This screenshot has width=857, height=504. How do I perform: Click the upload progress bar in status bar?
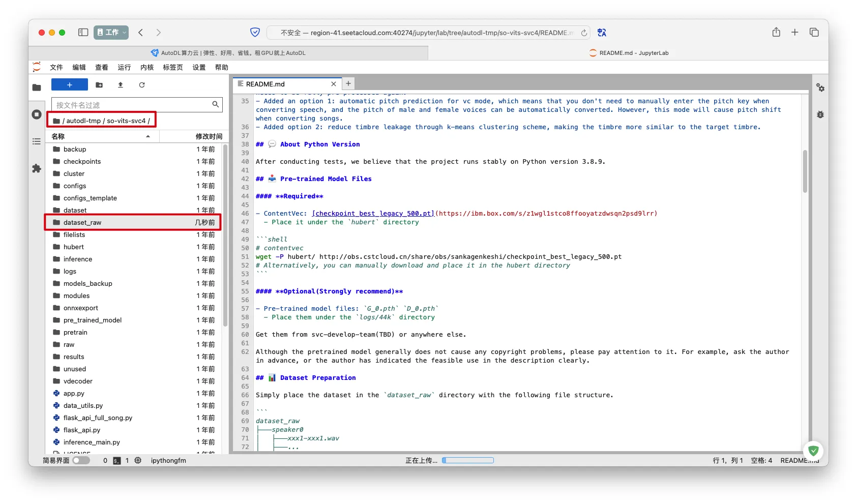[x=468, y=460]
